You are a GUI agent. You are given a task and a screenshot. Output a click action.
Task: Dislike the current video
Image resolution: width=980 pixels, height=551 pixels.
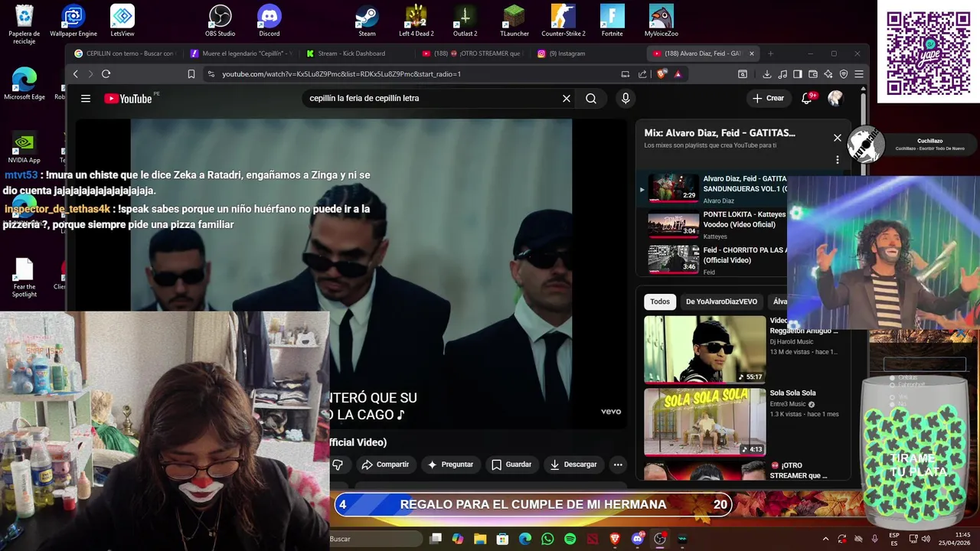(x=338, y=465)
